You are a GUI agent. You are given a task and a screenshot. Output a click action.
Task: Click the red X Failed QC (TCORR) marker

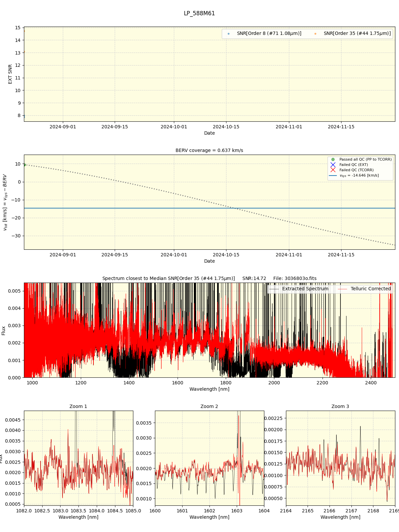[333, 170]
